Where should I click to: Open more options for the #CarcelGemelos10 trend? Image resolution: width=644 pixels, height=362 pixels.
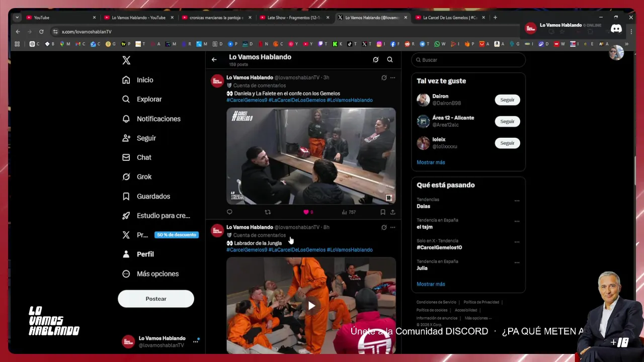point(517,242)
